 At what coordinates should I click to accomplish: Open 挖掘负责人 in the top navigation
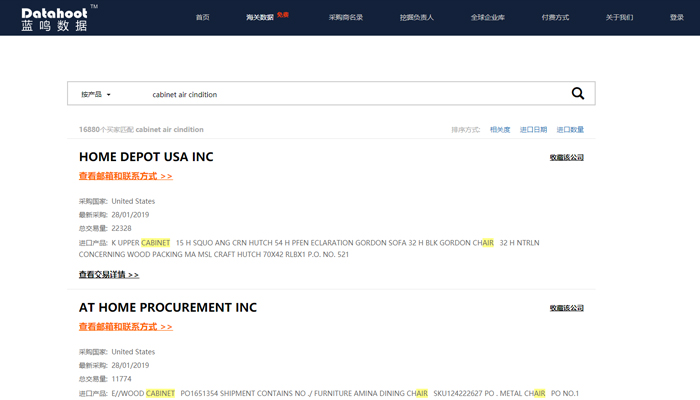pyautogui.click(x=416, y=18)
